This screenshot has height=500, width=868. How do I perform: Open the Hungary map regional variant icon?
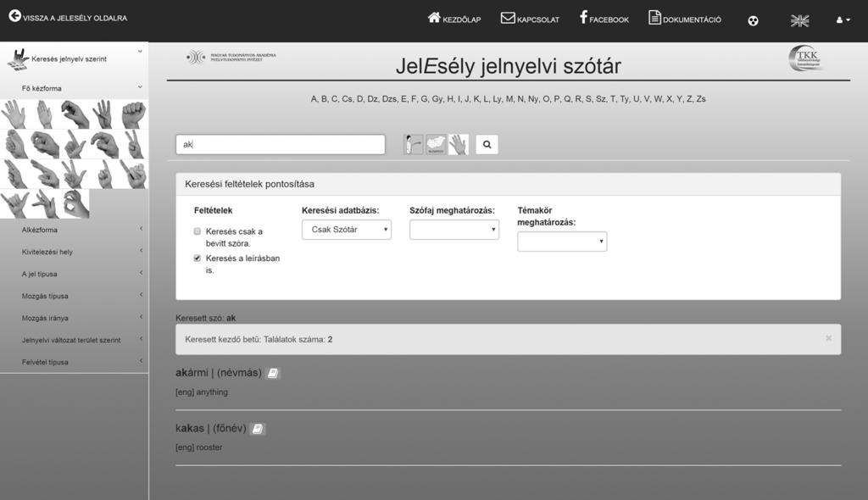point(436,145)
